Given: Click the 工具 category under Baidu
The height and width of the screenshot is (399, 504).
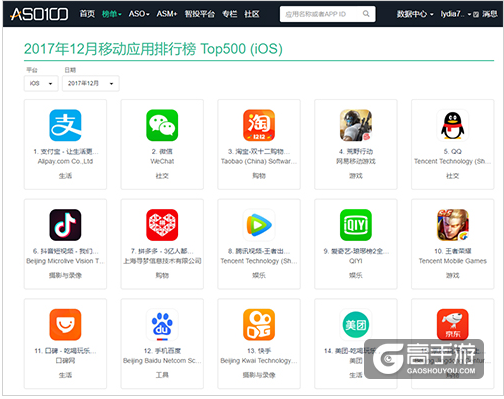Looking at the screenshot, I should tap(162, 375).
